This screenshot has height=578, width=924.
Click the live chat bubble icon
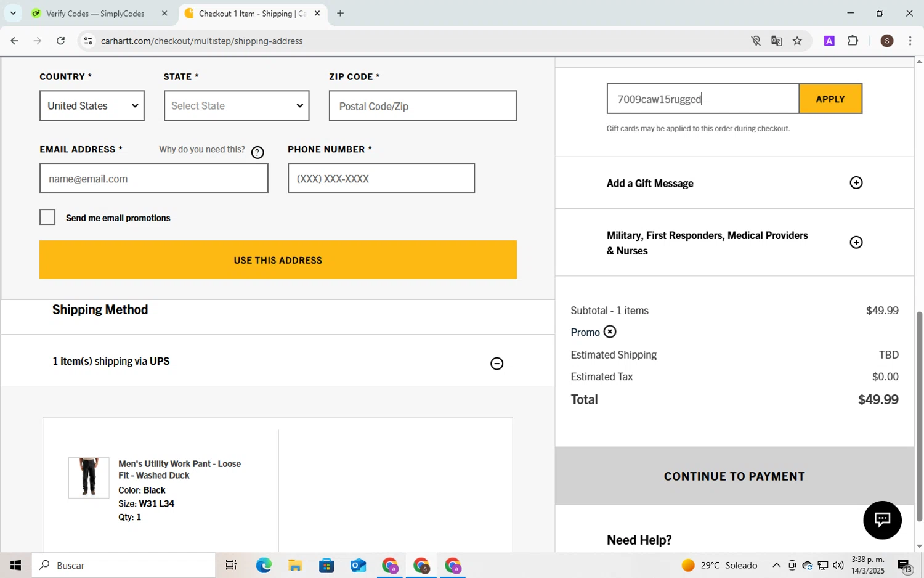pos(882,520)
